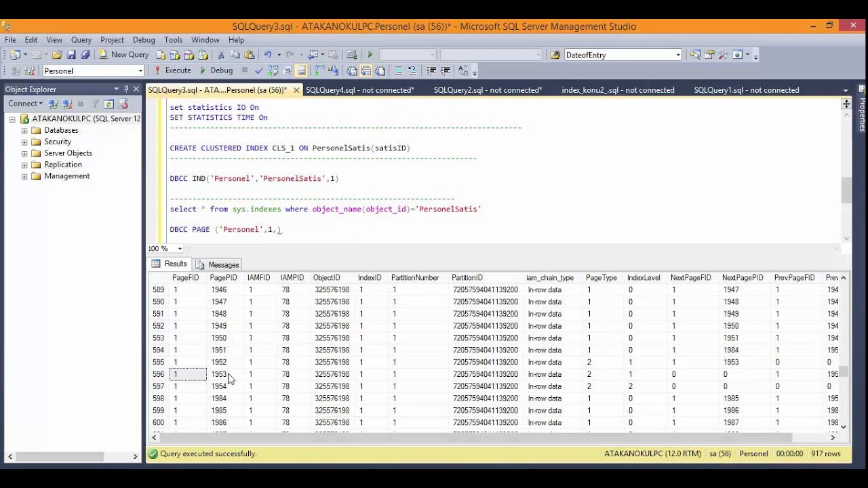Paste using the clipboard icon
The image size is (868, 488).
250,55
